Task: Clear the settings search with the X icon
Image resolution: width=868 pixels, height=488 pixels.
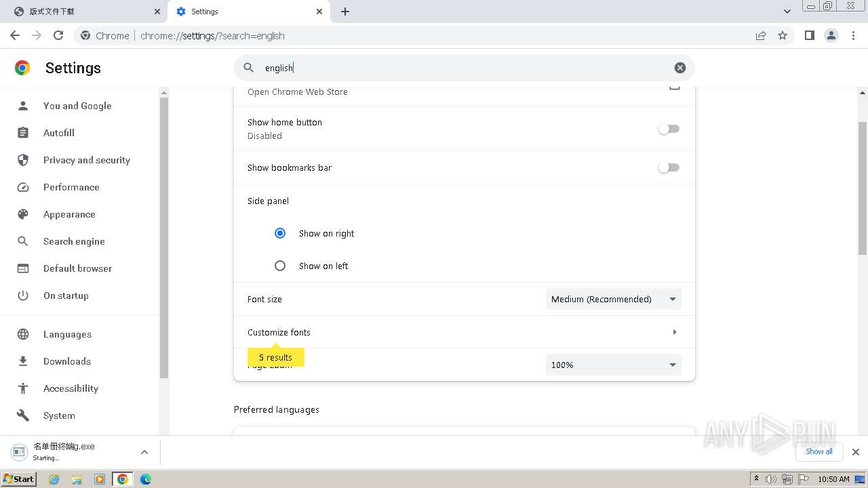Action: click(x=679, y=68)
